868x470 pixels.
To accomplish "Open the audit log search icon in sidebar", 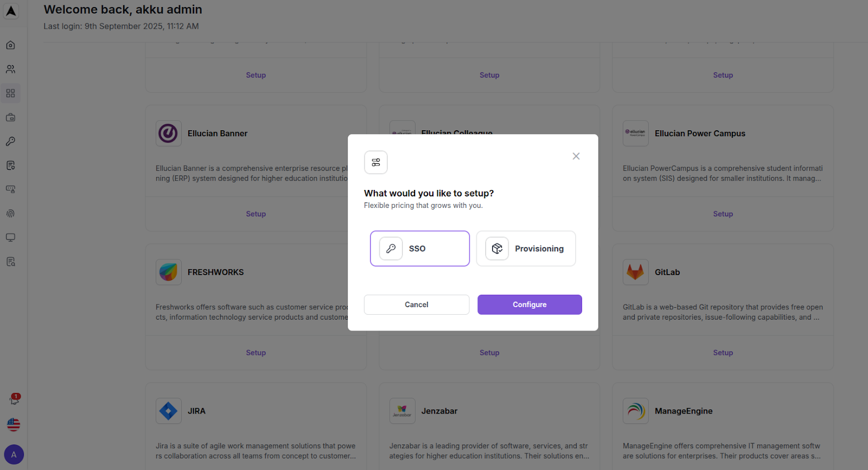I will click(10, 262).
